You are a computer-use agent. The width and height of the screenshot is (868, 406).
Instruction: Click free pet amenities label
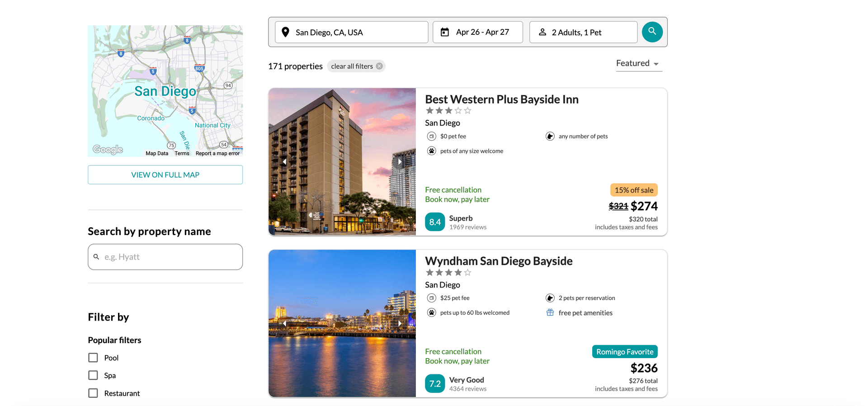(x=585, y=313)
